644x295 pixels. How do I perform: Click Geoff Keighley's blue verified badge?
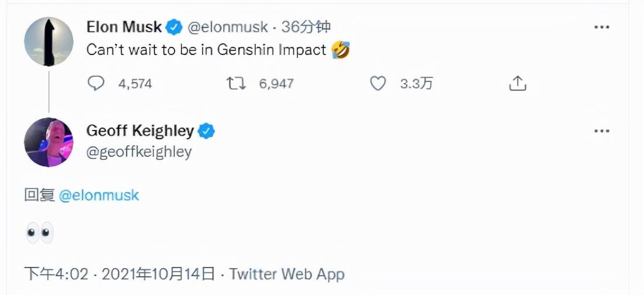pyautogui.click(x=207, y=131)
